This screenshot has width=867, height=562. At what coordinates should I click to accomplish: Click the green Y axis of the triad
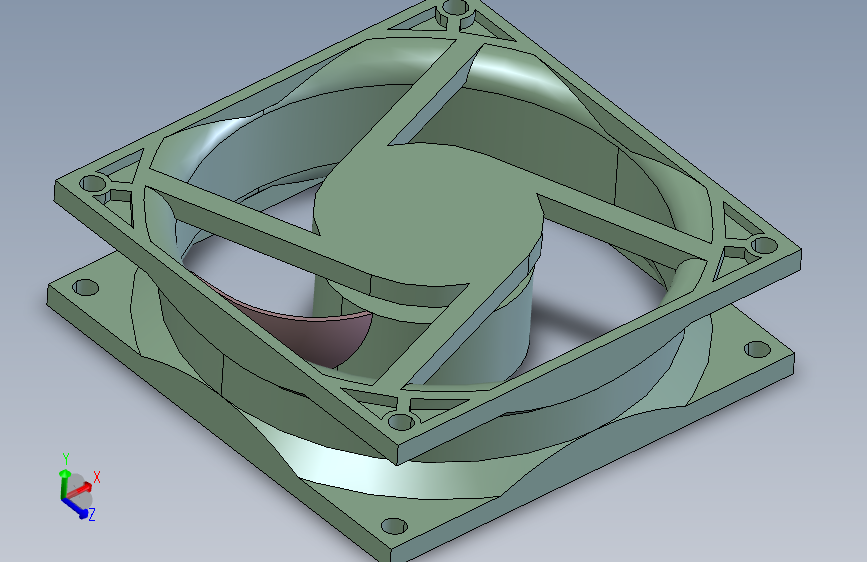[x=64, y=483]
